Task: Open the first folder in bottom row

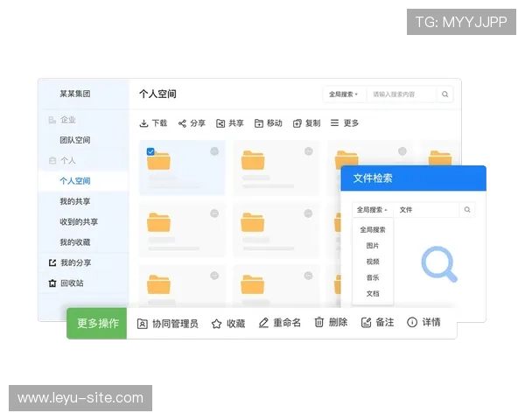Action: [x=158, y=284]
